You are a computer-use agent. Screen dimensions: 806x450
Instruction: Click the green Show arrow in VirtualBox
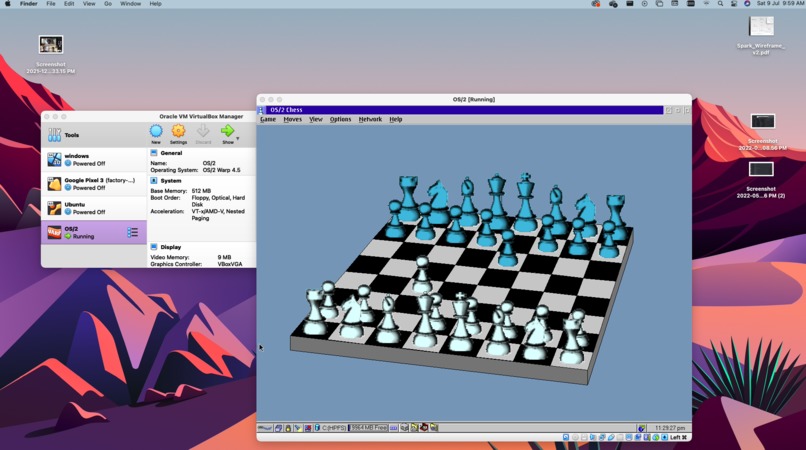tap(227, 132)
